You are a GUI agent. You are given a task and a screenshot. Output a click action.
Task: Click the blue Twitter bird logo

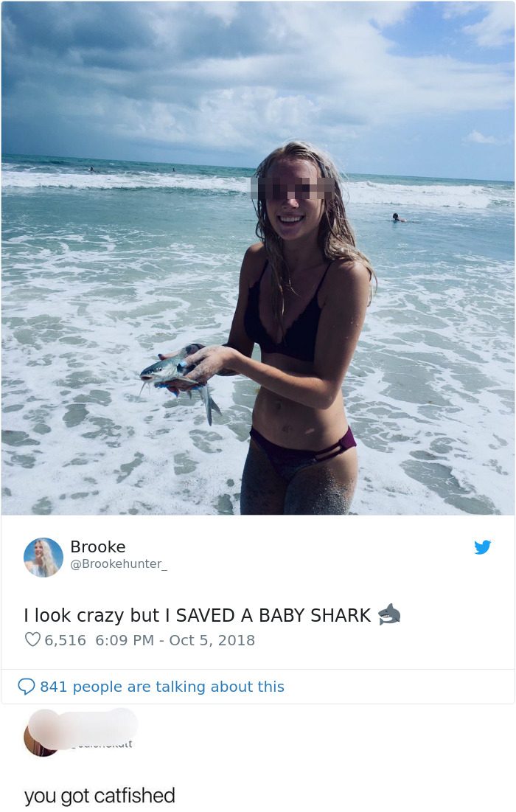(482, 547)
